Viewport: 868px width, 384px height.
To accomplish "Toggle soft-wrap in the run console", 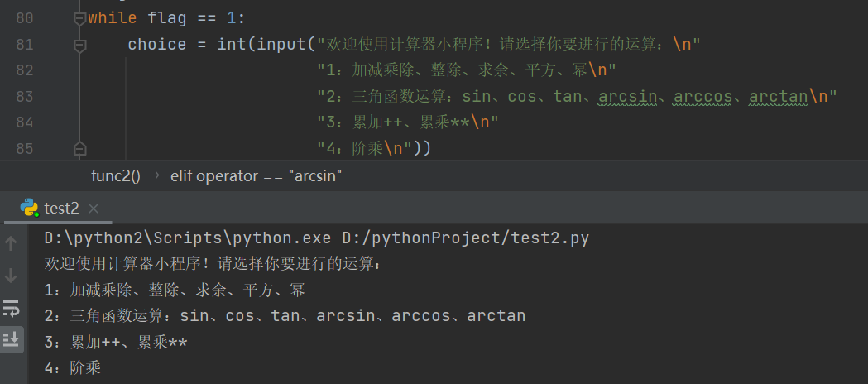I will coord(12,308).
